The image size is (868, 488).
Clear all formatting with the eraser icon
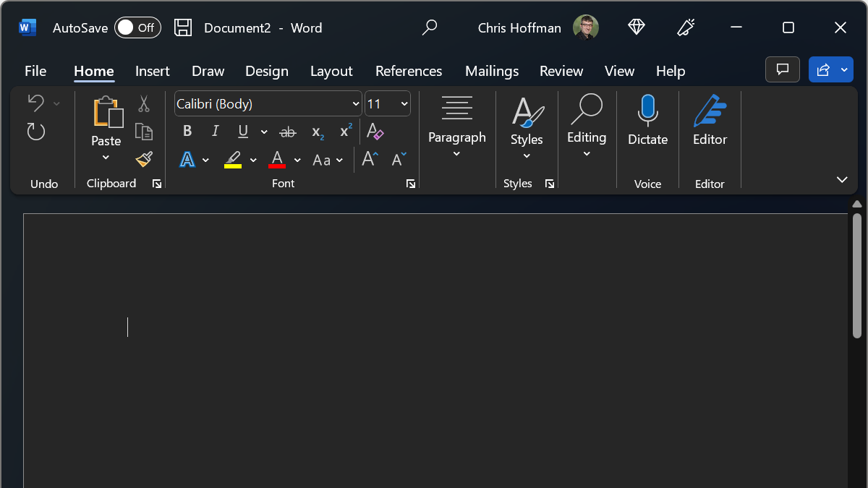[375, 132]
